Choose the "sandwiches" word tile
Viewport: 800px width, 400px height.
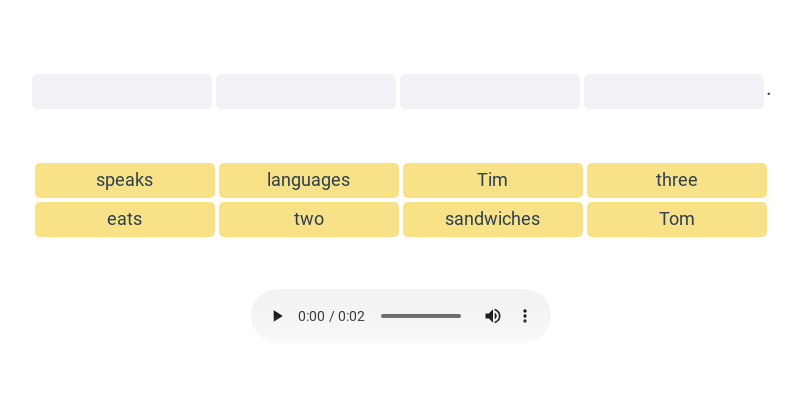tap(493, 219)
